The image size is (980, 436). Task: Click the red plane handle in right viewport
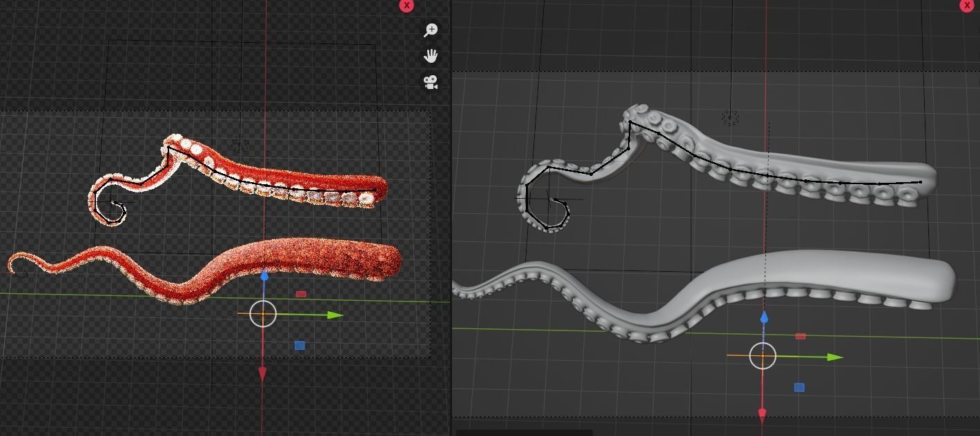coord(801,337)
